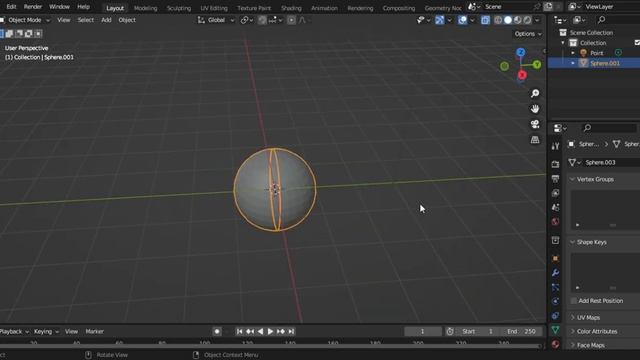
Task: Select Sphere.001 in the outliner
Action: pos(604,63)
